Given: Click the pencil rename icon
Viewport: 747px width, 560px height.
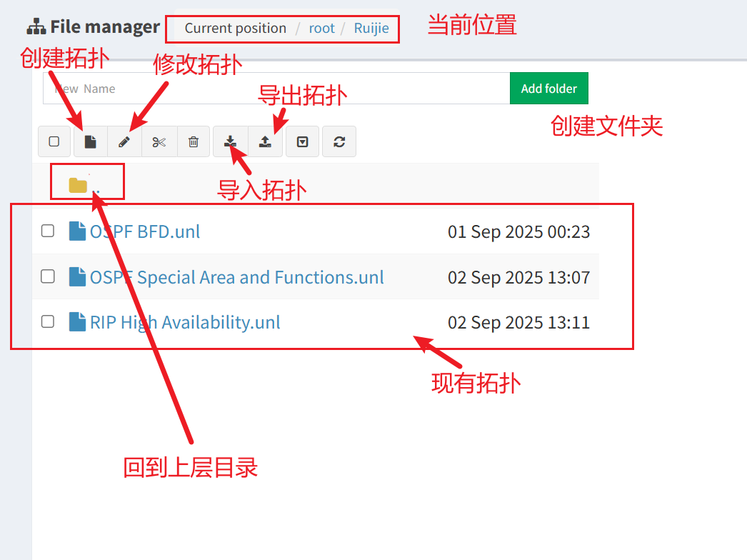Looking at the screenshot, I should click(x=124, y=141).
